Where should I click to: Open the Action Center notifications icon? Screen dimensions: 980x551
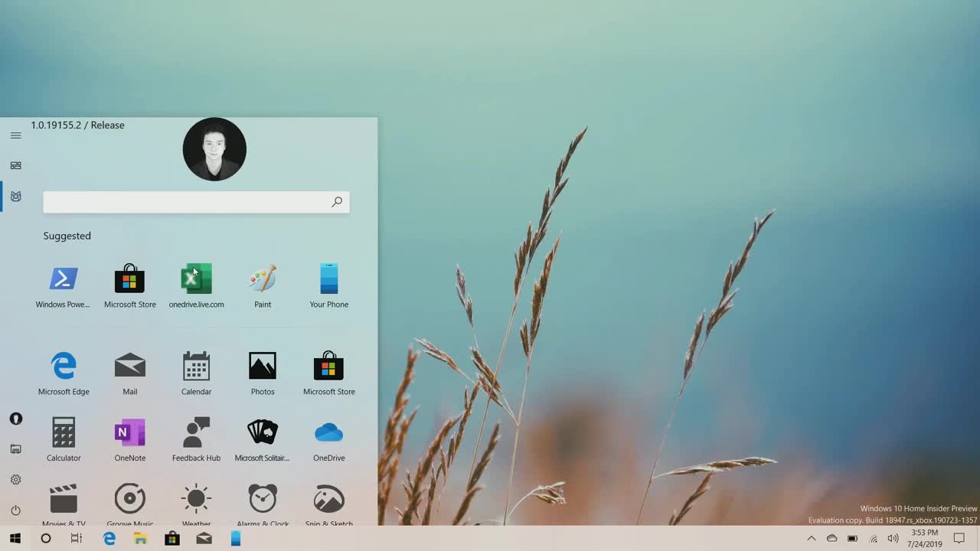pyautogui.click(x=959, y=539)
